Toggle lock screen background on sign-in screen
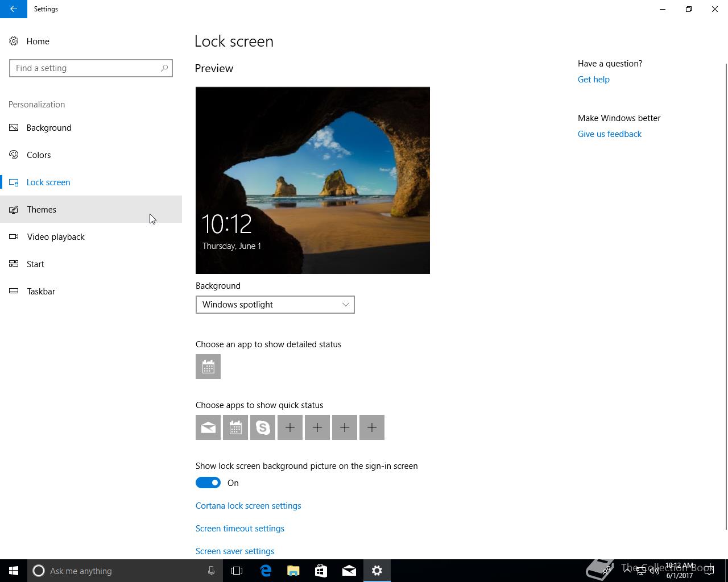The image size is (728, 582). pyautogui.click(x=208, y=483)
